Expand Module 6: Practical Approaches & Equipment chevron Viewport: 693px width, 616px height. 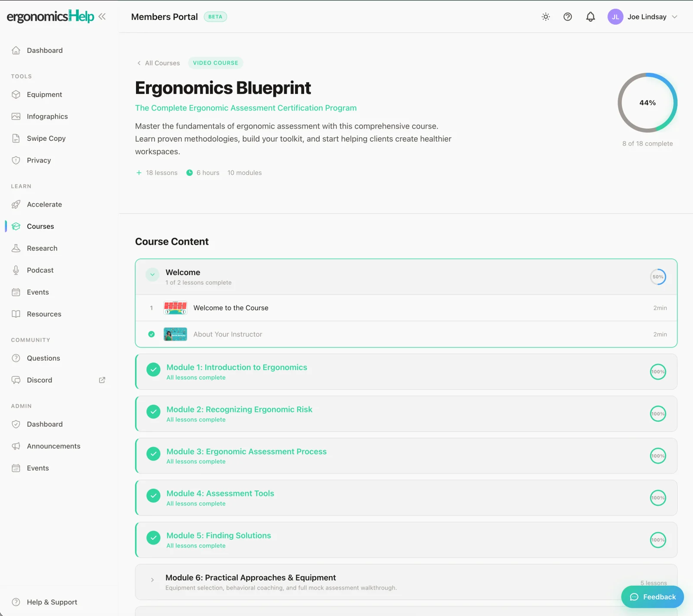pyautogui.click(x=152, y=580)
